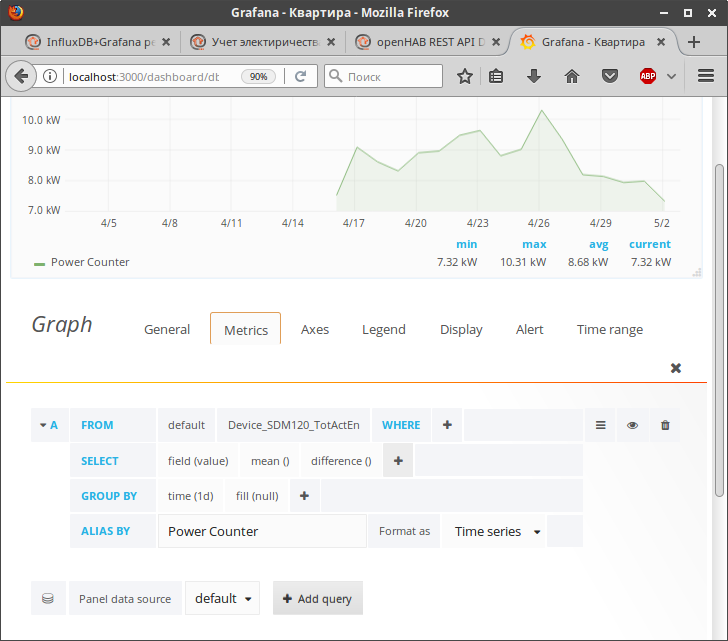Screen dimensions: 728x641
Task: Click the Поиск search field
Action: point(384,76)
